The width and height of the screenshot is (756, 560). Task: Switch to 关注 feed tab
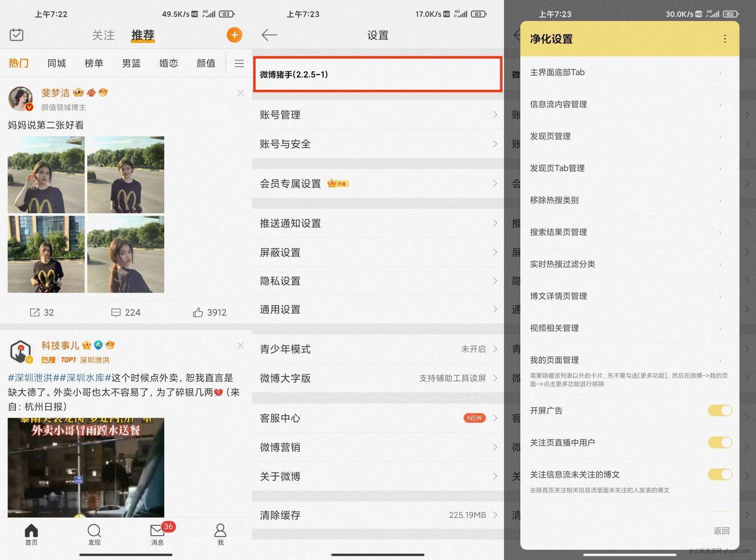click(x=103, y=35)
